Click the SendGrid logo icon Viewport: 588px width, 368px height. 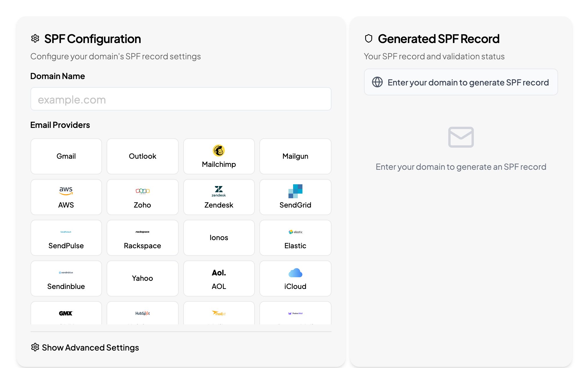(295, 191)
